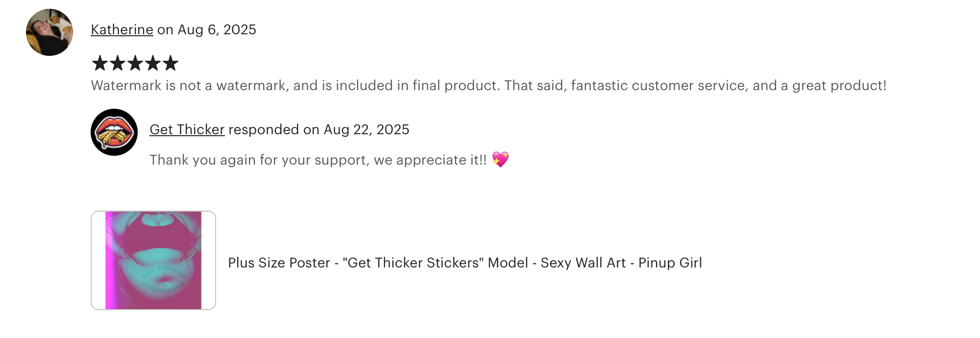
Task: Click the fifth rating star
Action: (x=171, y=63)
